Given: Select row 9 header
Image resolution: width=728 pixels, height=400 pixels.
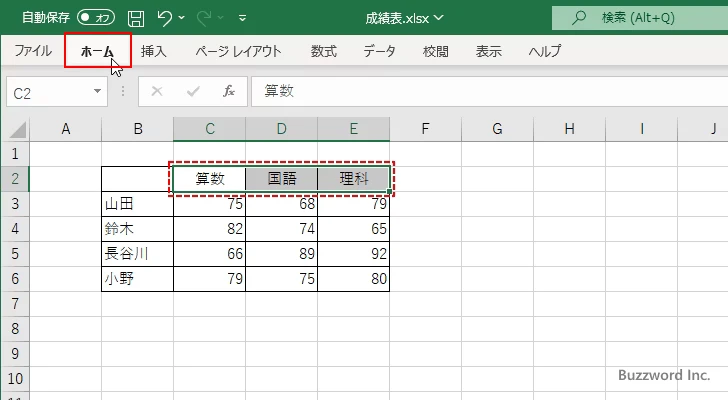Looking at the screenshot, I should click(15, 354).
